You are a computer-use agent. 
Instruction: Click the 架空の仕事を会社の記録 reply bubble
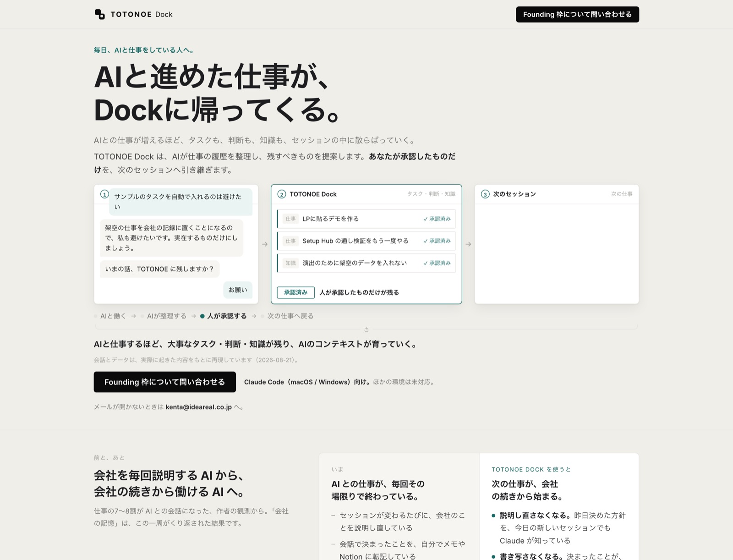(x=171, y=238)
